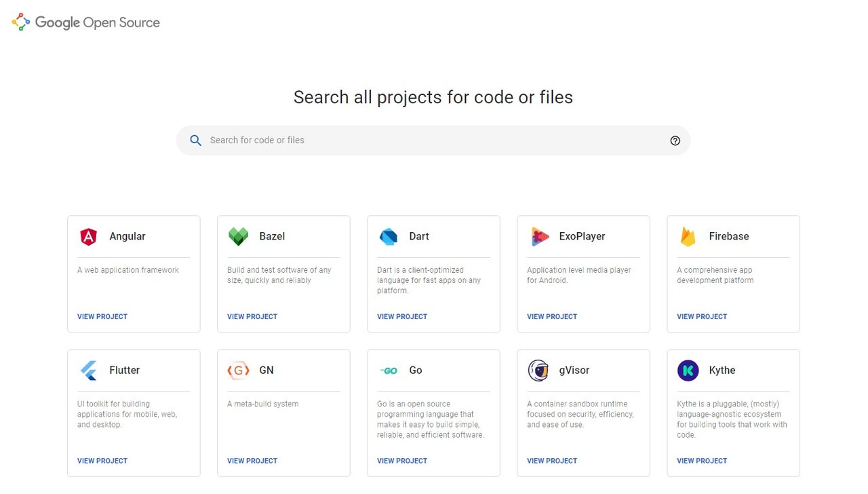Click the Google Open Source logo
This screenshot has height=494, width=868.
[x=86, y=22]
